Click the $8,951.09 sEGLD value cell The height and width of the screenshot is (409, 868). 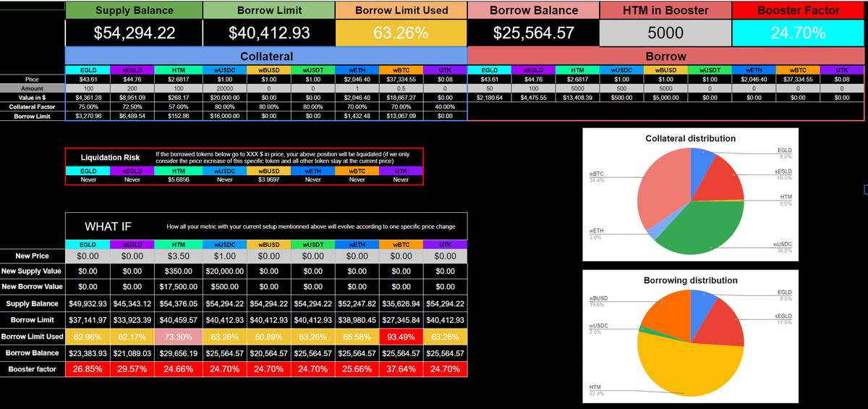(132, 96)
